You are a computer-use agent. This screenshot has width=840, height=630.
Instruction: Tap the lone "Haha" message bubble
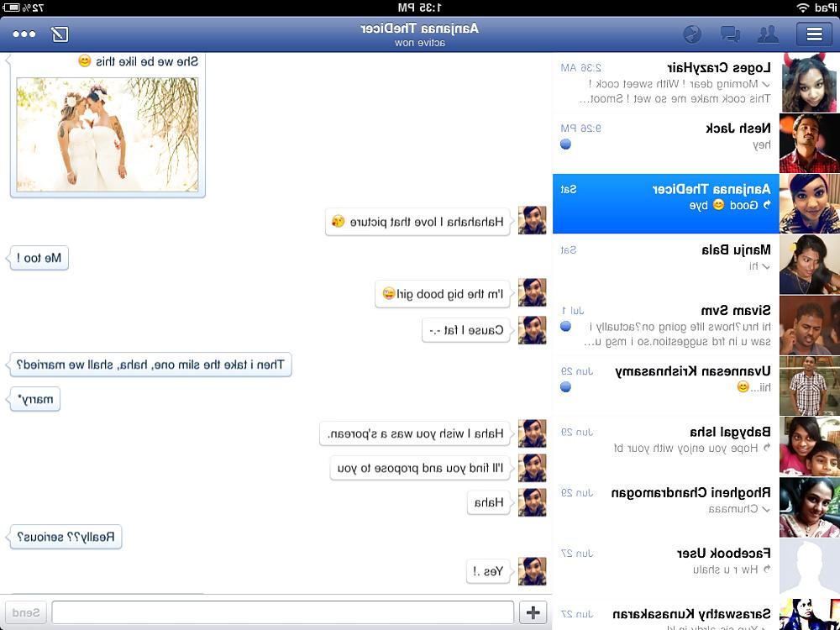pos(489,502)
